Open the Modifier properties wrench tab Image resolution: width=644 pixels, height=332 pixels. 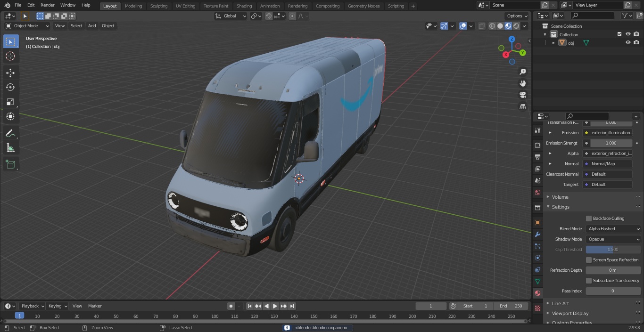537,234
